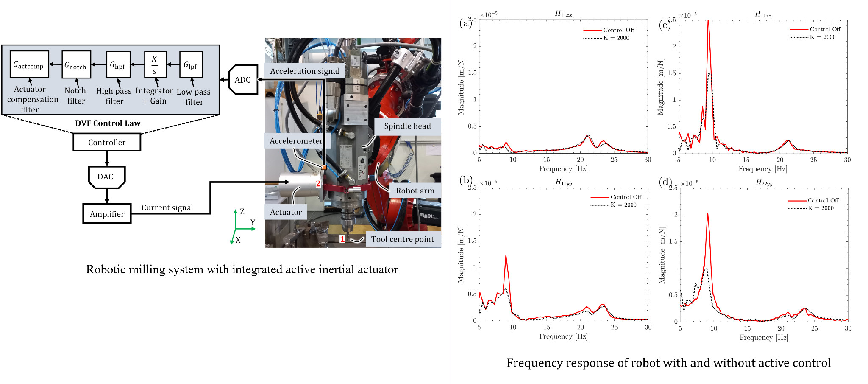The height and width of the screenshot is (384, 868).
Task: Select the Robot arm label
Action: click(415, 191)
